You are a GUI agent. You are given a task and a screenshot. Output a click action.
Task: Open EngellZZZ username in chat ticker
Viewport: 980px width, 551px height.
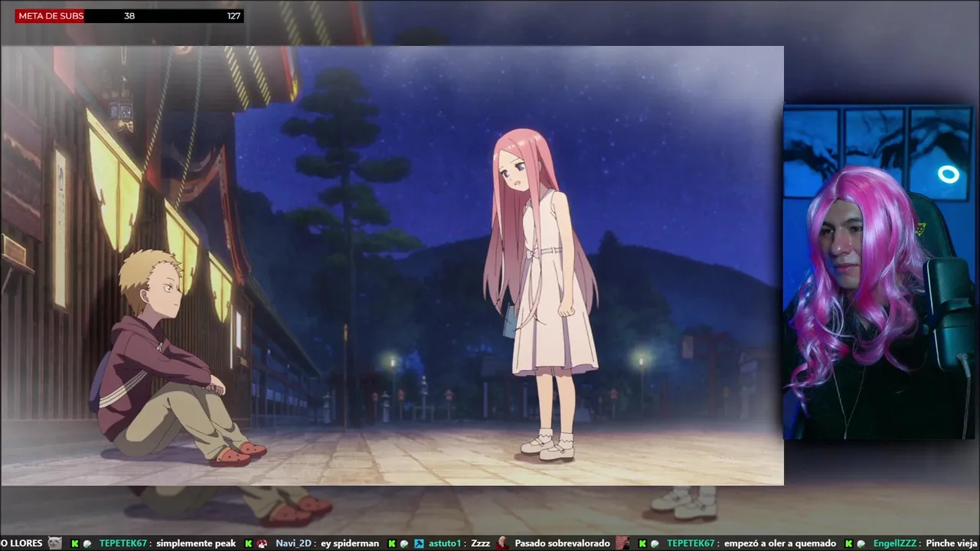(895, 543)
